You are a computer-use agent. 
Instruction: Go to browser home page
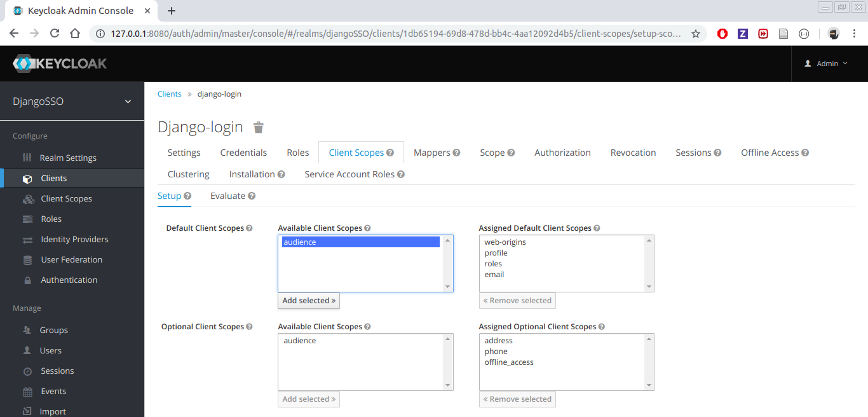tap(75, 34)
